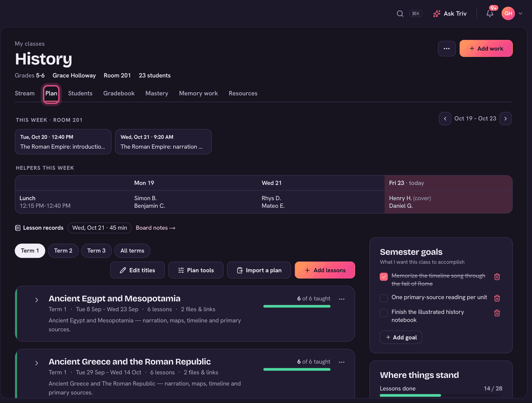The width and height of the screenshot is (532, 403).
Task: Open Wed Oct 21 Roman Empire narration lesson
Action: [163, 142]
